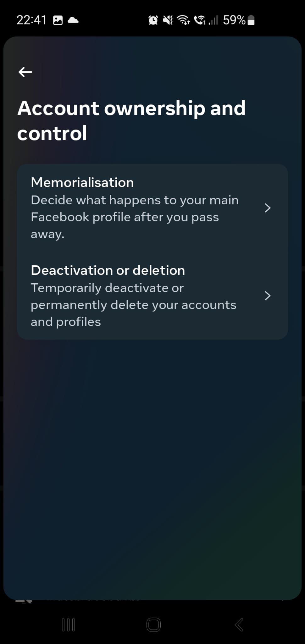Tap the vibrate/mute status bar icon

(168, 20)
